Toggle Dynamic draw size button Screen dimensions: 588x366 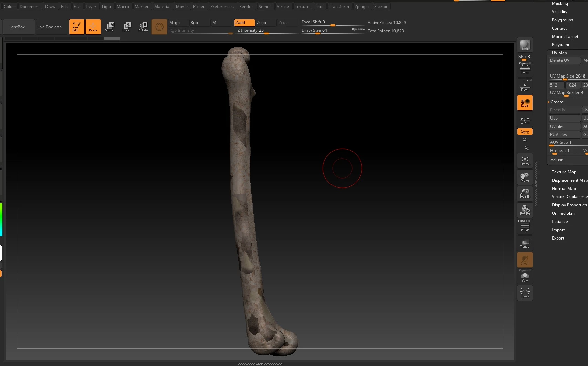pyautogui.click(x=358, y=29)
